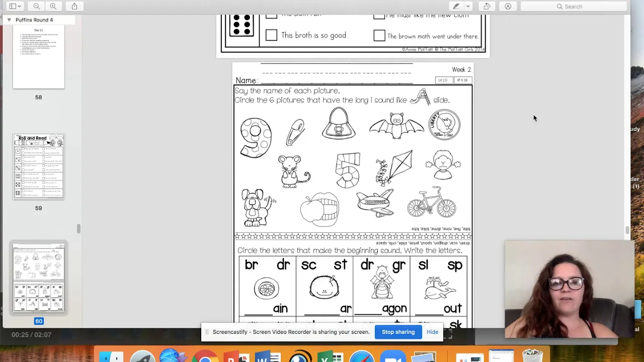Open the Share menu

click(74, 6)
